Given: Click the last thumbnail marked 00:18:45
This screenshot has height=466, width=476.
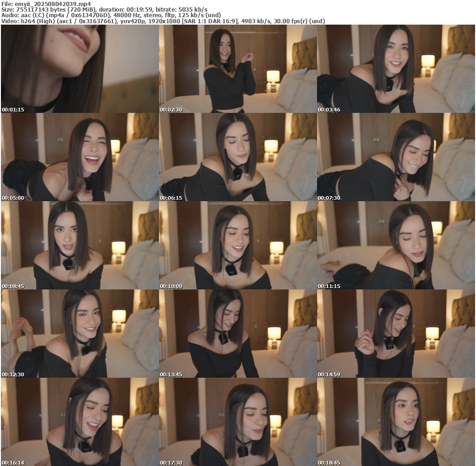Looking at the screenshot, I should tap(396, 422).
